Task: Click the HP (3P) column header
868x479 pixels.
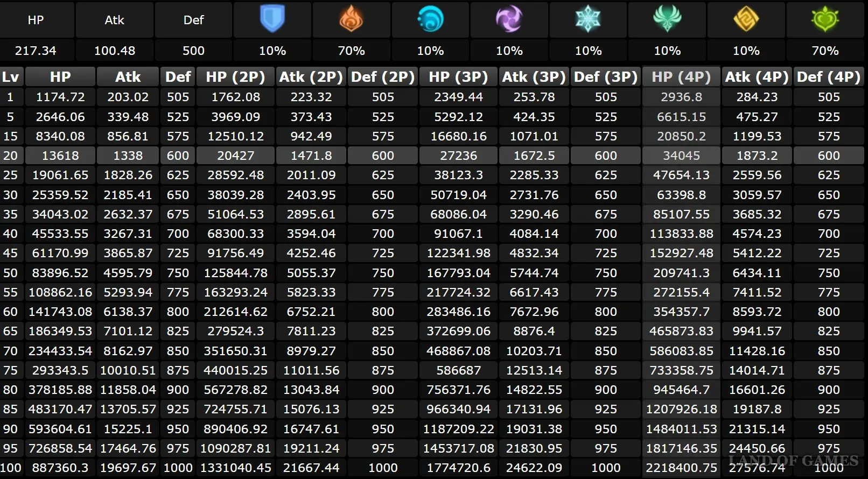Action: 458,77
